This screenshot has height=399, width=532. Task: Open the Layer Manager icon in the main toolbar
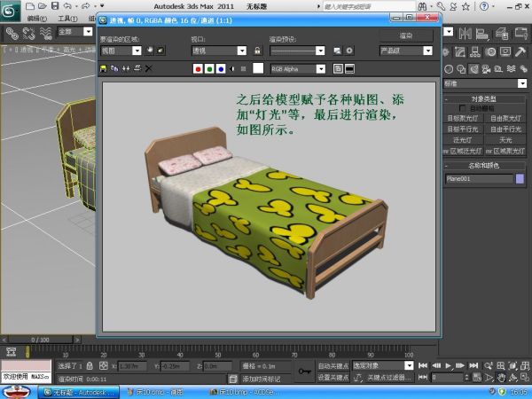coord(502,34)
